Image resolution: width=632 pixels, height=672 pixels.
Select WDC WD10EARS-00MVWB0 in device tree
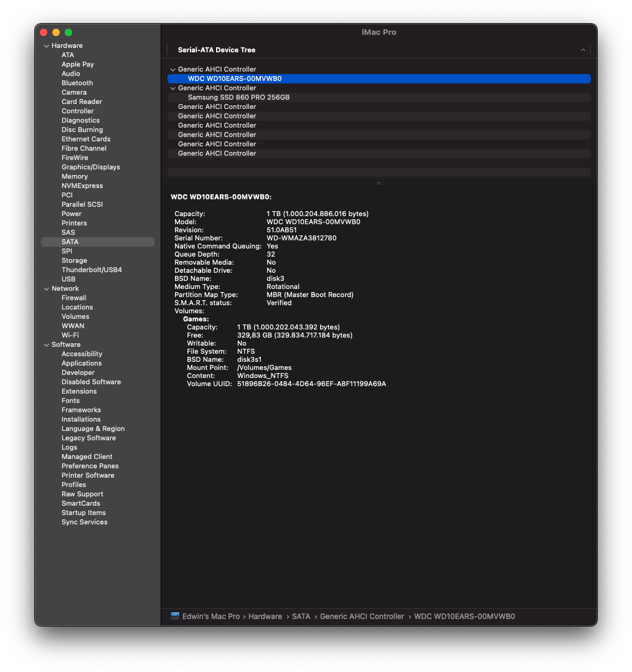pos(235,78)
